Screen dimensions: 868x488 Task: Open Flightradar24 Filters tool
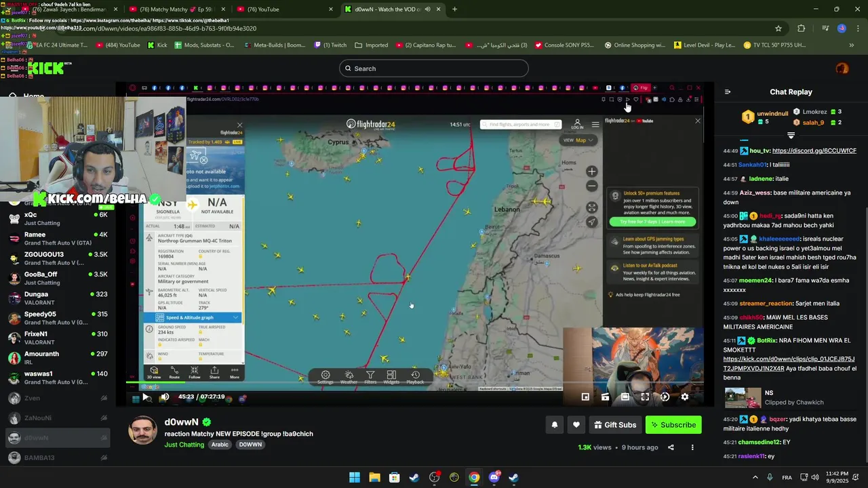pyautogui.click(x=370, y=377)
